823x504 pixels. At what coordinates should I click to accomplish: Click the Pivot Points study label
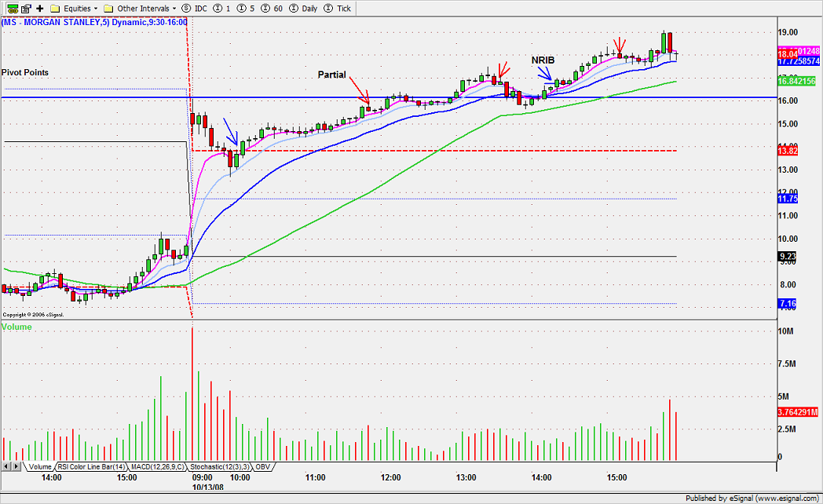pyautogui.click(x=25, y=72)
